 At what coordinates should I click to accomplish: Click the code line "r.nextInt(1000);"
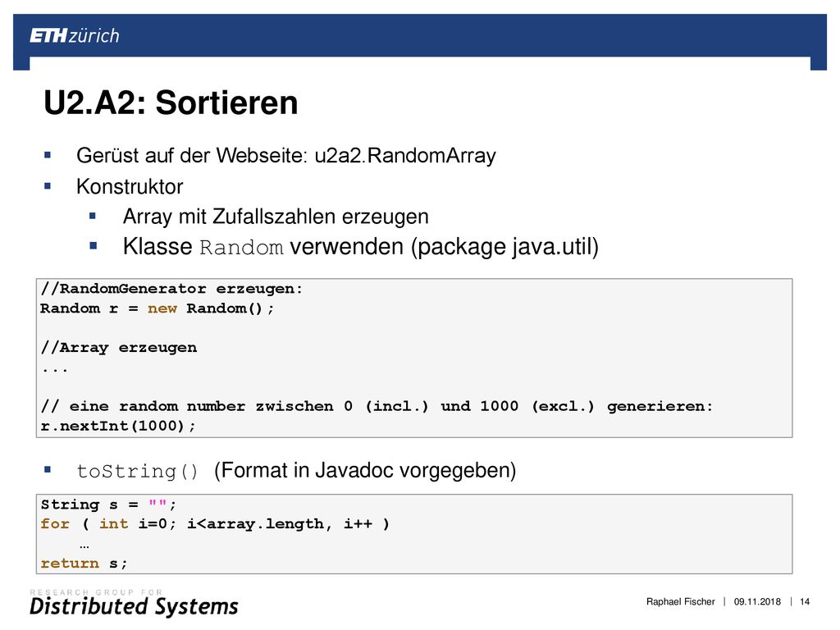(118, 426)
